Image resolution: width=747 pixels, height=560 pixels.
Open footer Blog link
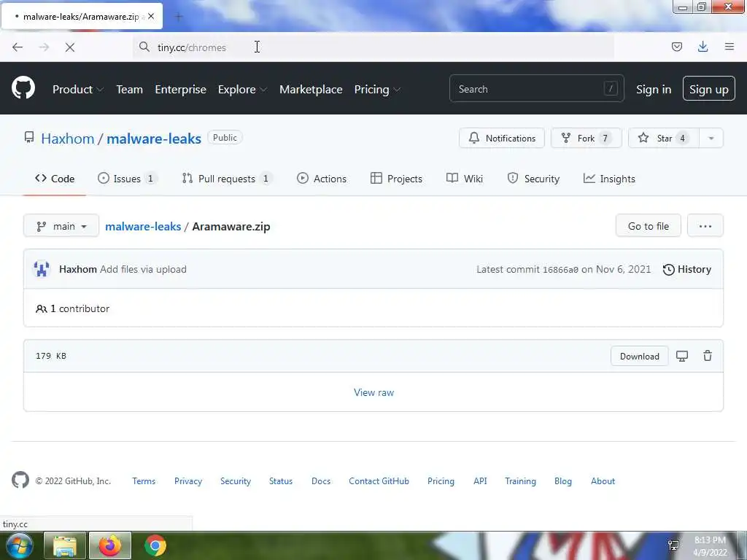pos(563,481)
